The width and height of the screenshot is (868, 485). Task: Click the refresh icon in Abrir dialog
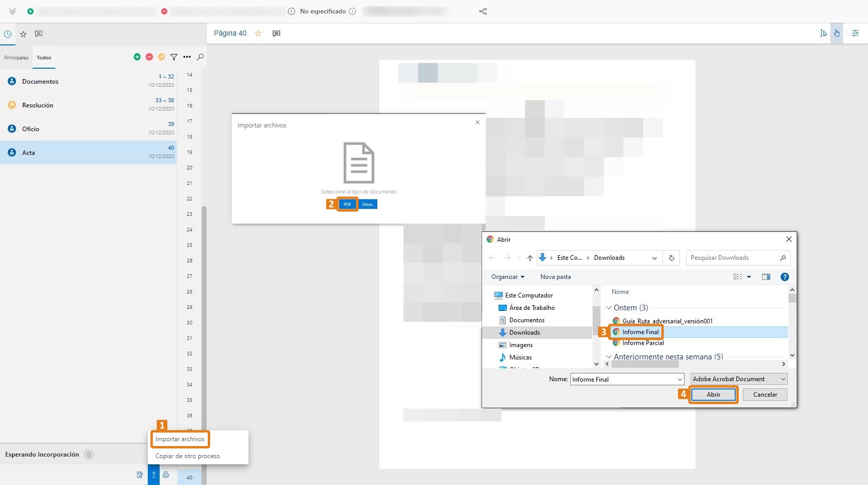click(x=672, y=258)
